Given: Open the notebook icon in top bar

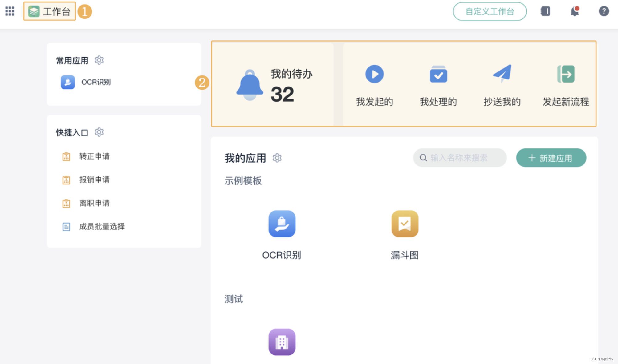Looking at the screenshot, I should point(545,11).
